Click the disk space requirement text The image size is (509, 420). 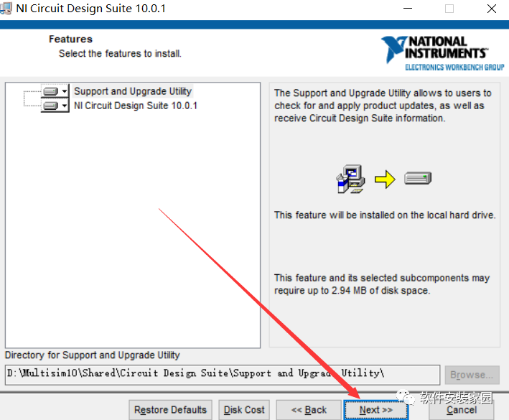coord(382,284)
